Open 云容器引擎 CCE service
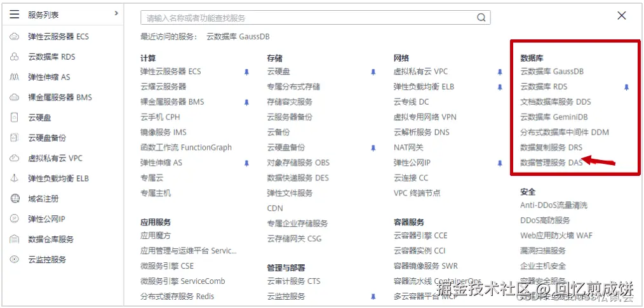Viewport: 644px width, 308px height. (x=420, y=236)
